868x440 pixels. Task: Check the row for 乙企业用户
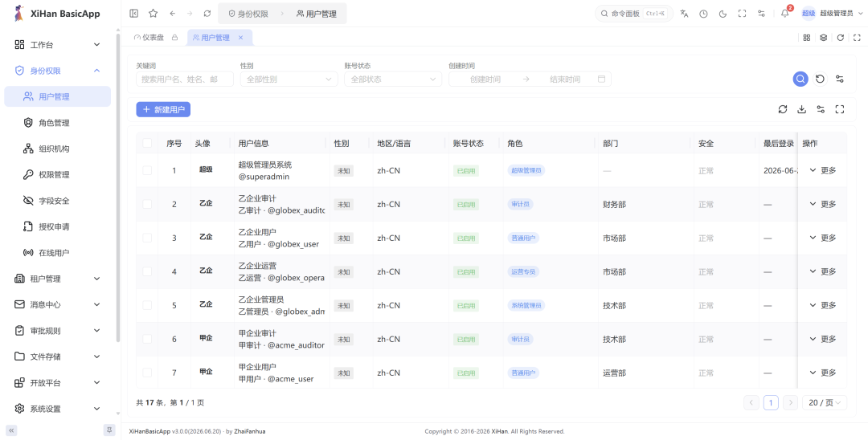coord(147,238)
